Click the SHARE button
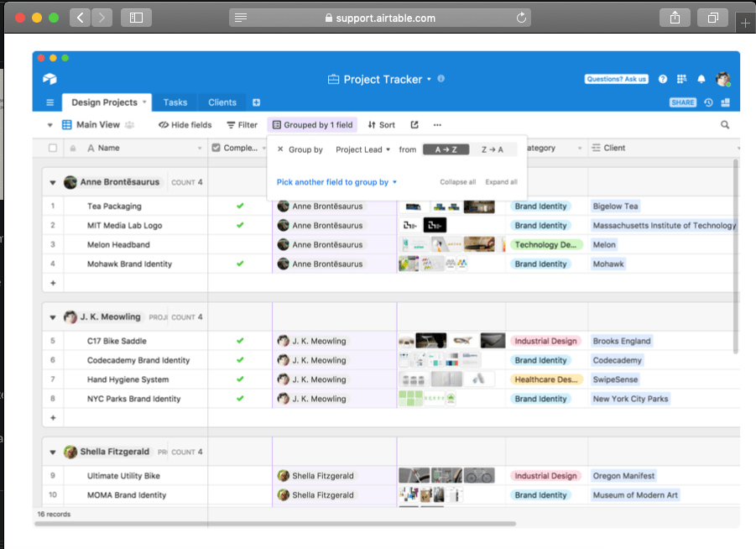 682,102
